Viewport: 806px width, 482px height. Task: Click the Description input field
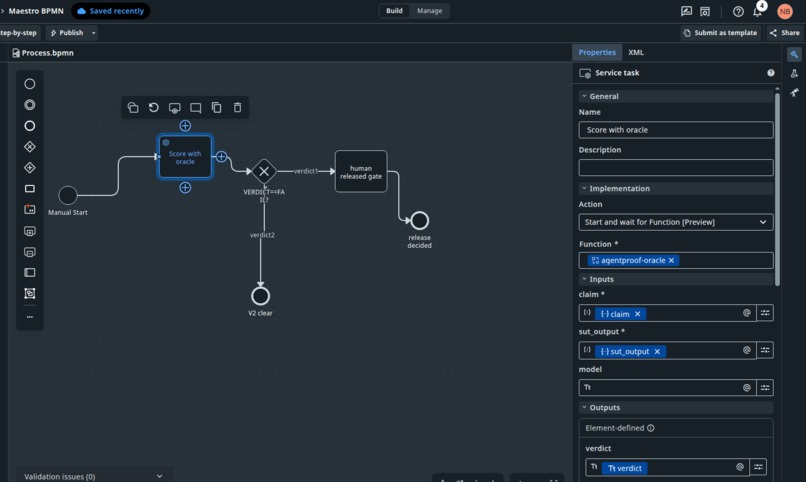tap(675, 168)
